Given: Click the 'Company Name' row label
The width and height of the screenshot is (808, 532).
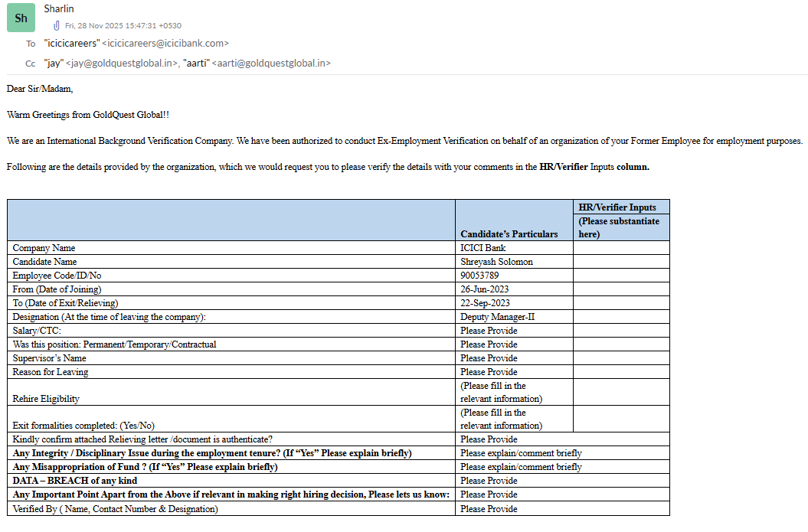Looking at the screenshot, I should [x=44, y=248].
